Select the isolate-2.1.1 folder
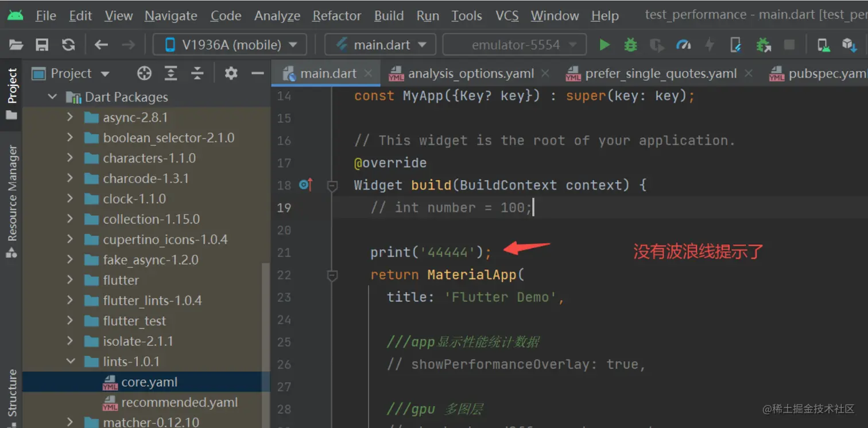Image resolution: width=868 pixels, height=428 pixels. (146, 341)
